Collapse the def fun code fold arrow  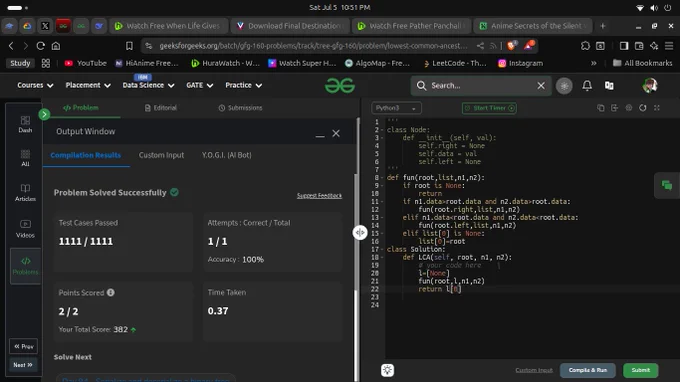pos(382,177)
